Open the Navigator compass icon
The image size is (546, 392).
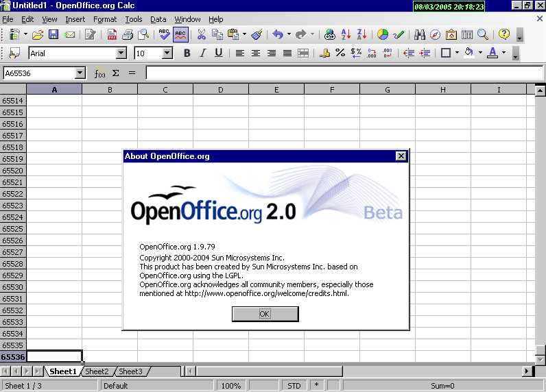pyautogui.click(x=435, y=34)
